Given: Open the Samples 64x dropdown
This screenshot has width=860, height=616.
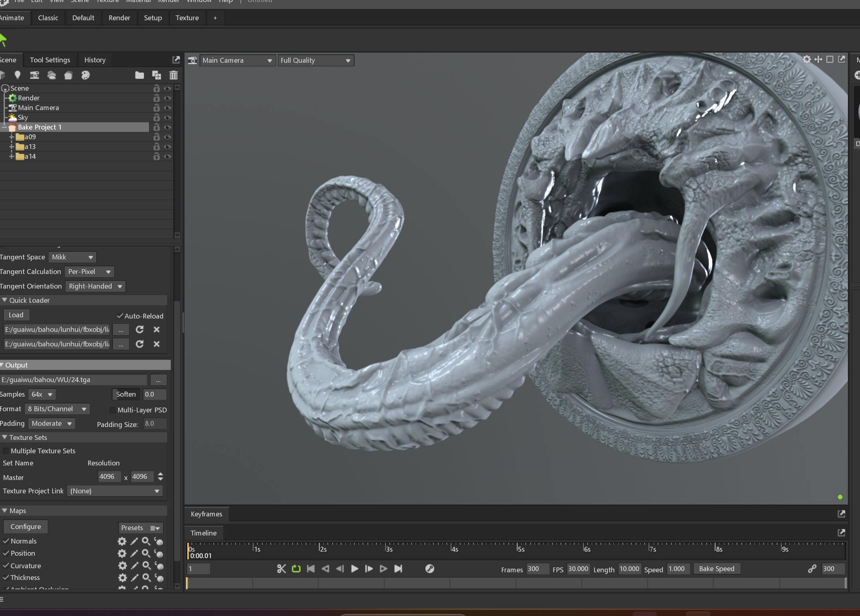Looking at the screenshot, I should pos(42,394).
